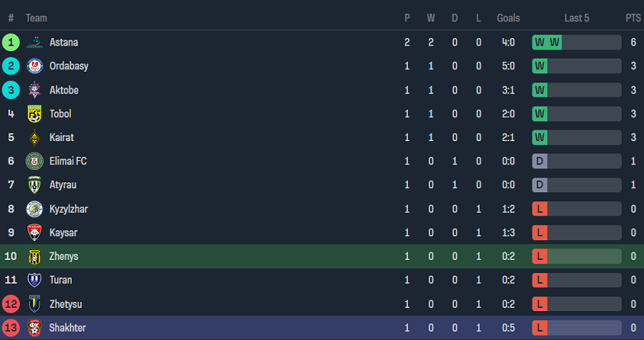Viewport: 644px width, 340px height.
Task: Click Zhetysu's red position 12 badge
Action: [11, 305]
